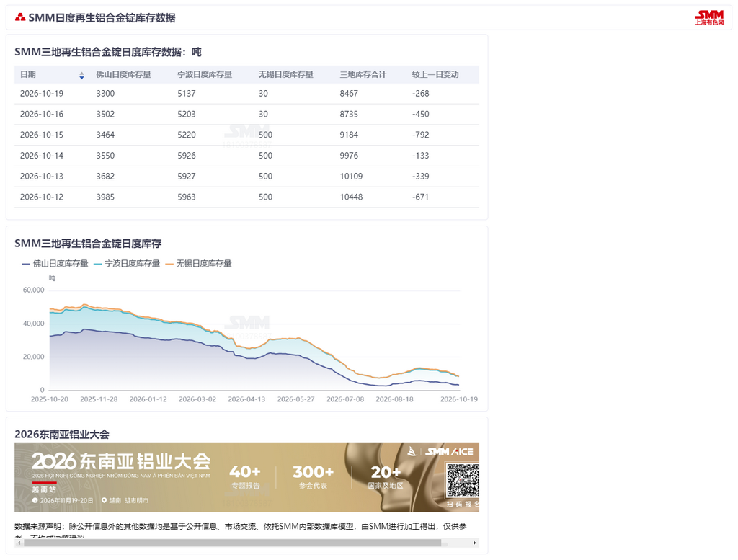Click Foshan value 3985

[x=105, y=197]
